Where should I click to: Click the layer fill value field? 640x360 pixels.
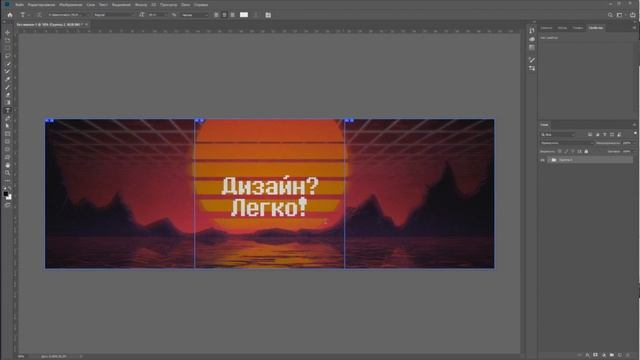[628, 151]
